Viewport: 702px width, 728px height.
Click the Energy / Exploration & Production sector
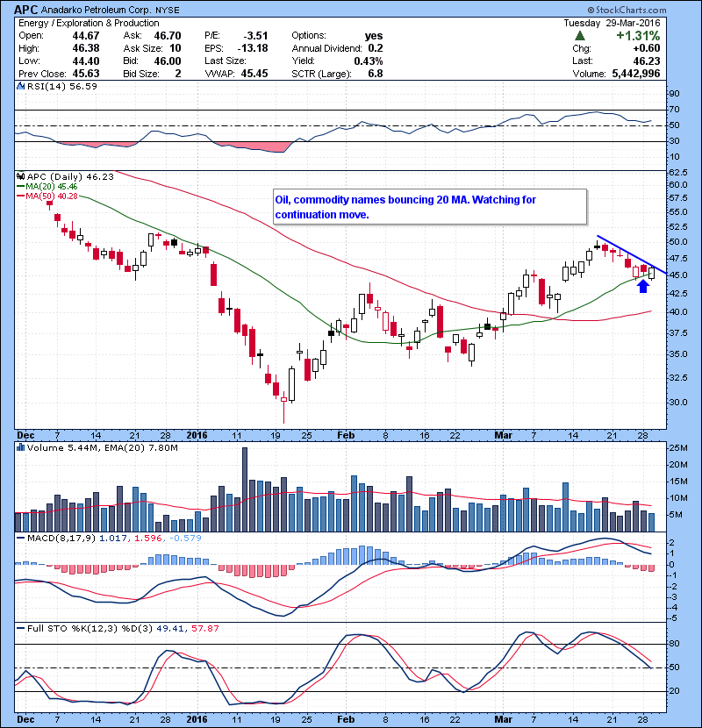coord(89,23)
